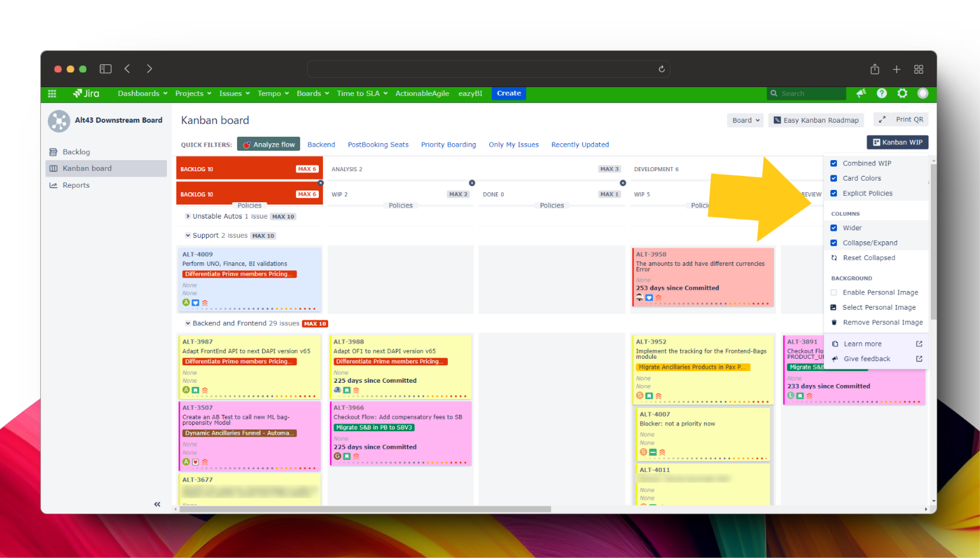Open the Dashboards dropdown menu
Viewport: 980px width, 558px height.
pos(143,93)
